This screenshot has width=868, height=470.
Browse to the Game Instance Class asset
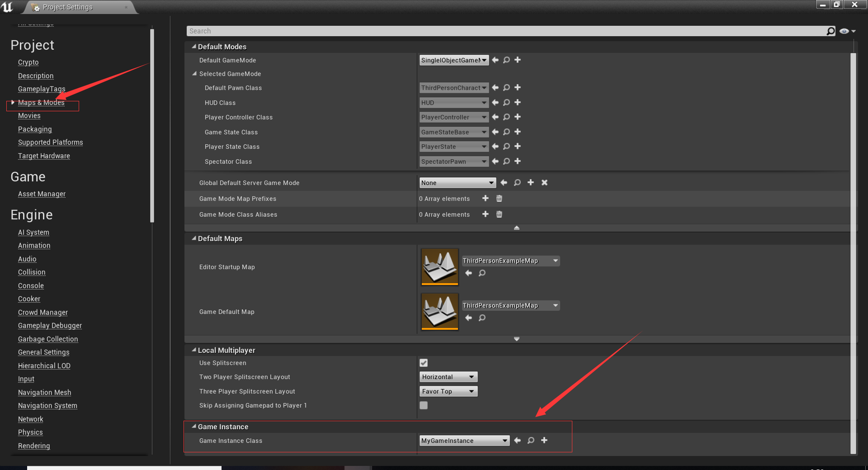point(531,441)
